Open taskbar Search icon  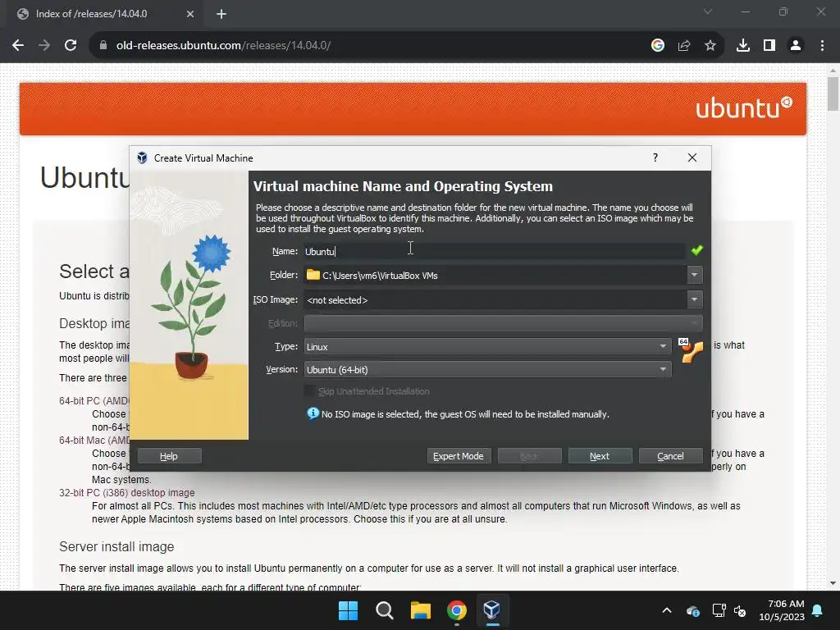click(384, 610)
